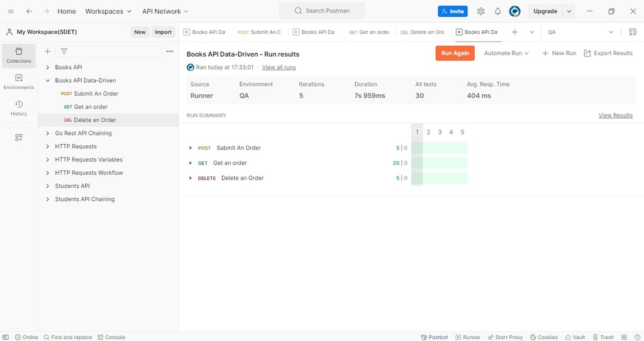
Task: Expand the POST Submit An Order result row
Action: click(x=190, y=148)
